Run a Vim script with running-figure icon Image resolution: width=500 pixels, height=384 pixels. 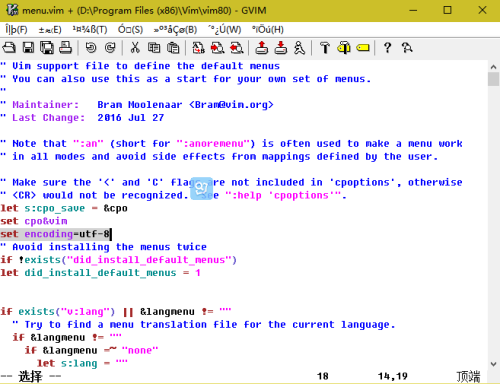point(299,48)
